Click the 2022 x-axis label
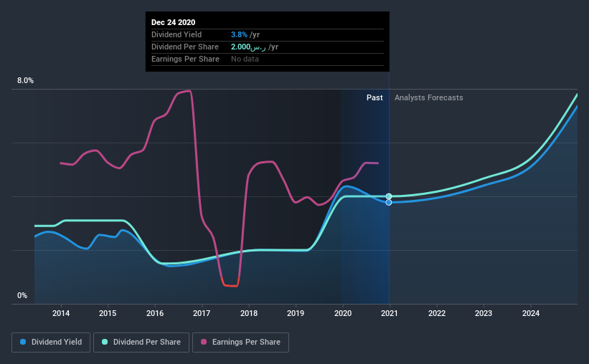589x364 pixels. click(x=437, y=313)
